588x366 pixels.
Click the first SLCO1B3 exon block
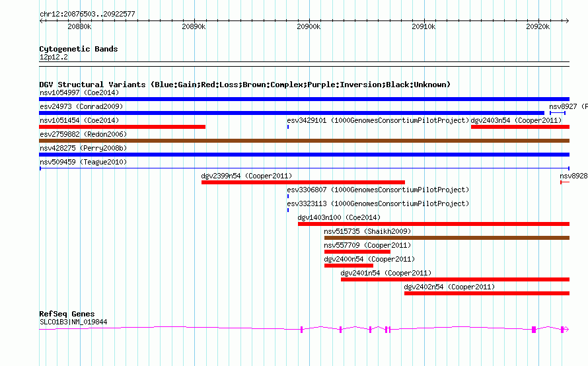(x=301, y=330)
